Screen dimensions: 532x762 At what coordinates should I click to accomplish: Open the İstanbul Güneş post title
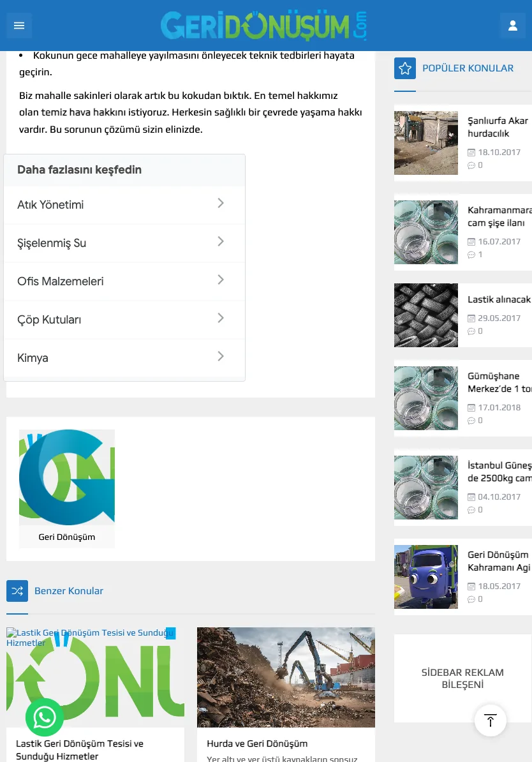(499, 472)
